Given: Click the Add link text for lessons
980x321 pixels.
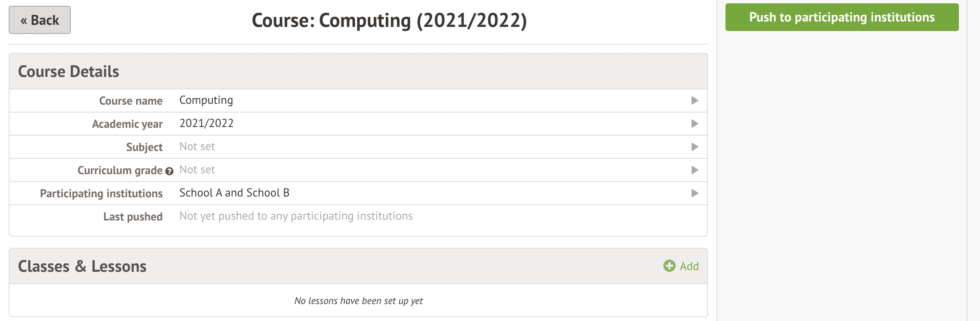Looking at the screenshot, I should point(689,266).
